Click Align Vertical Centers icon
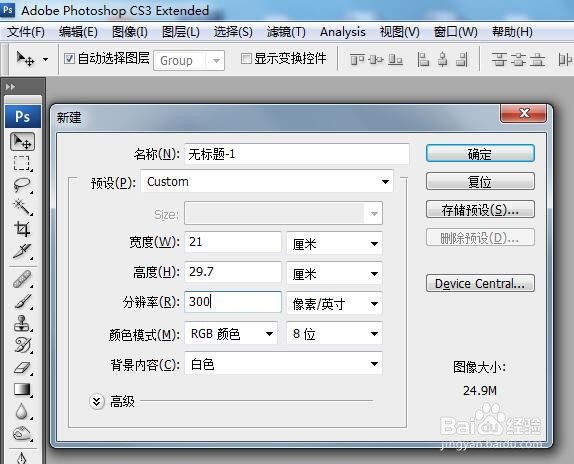574x464 pixels. click(376, 59)
